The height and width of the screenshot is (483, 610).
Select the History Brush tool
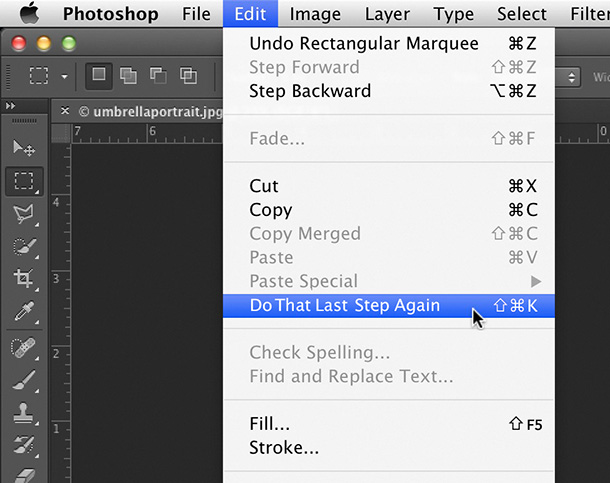[x=24, y=445]
